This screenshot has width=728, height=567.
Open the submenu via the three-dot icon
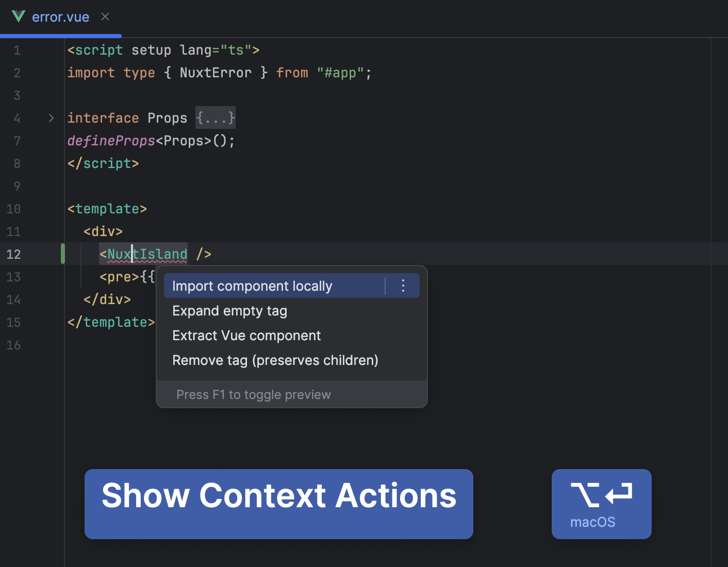403,286
